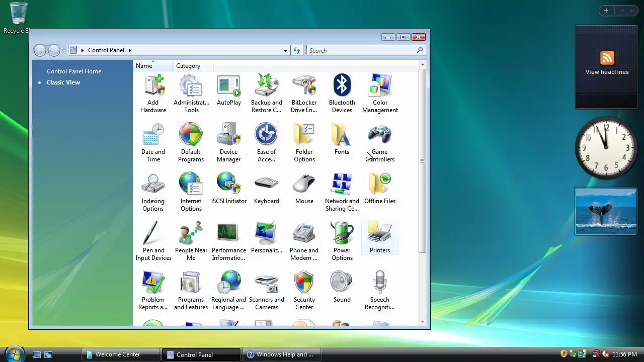Switch to Welcome Center taskbar item
Screen dimensions: 644x362
coord(121,354)
